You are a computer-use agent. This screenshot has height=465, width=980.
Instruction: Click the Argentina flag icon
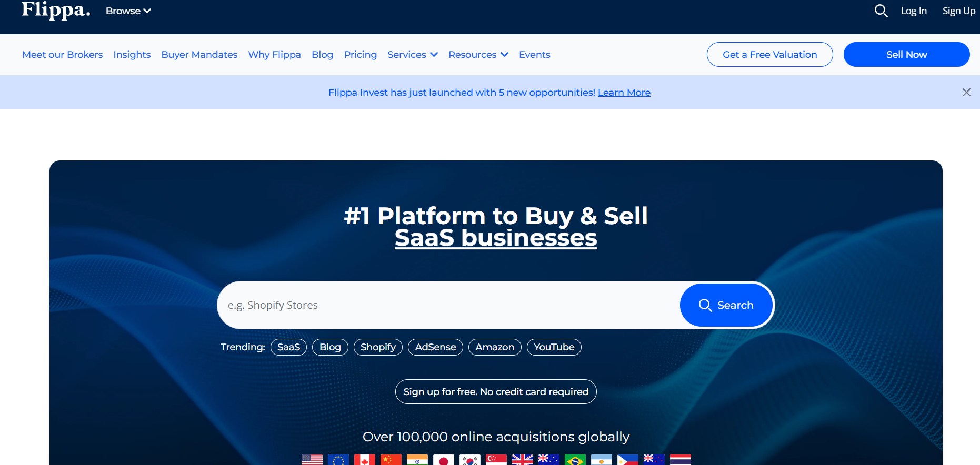click(602, 460)
